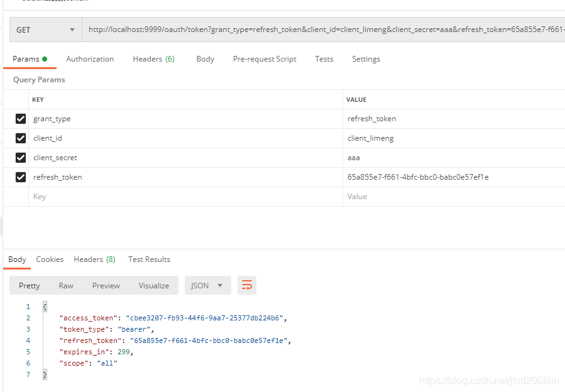The width and height of the screenshot is (565, 392).
Task: Select the Visualize response view
Action: click(154, 286)
